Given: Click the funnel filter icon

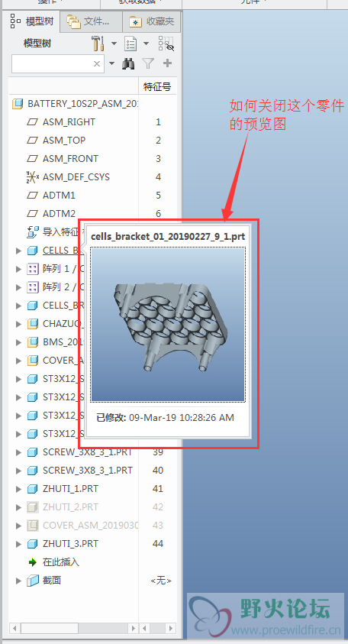Looking at the screenshot, I should 148,63.
